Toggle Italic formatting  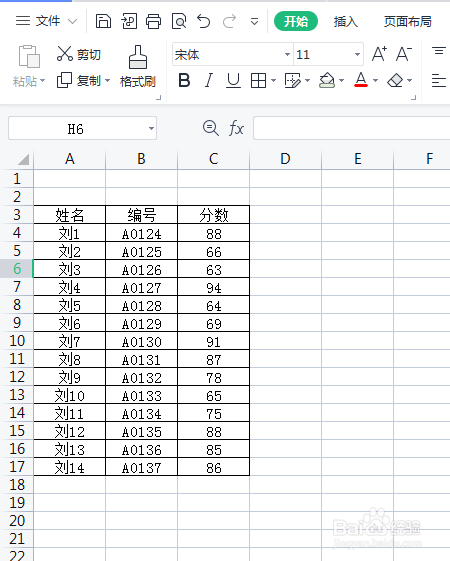click(209, 81)
